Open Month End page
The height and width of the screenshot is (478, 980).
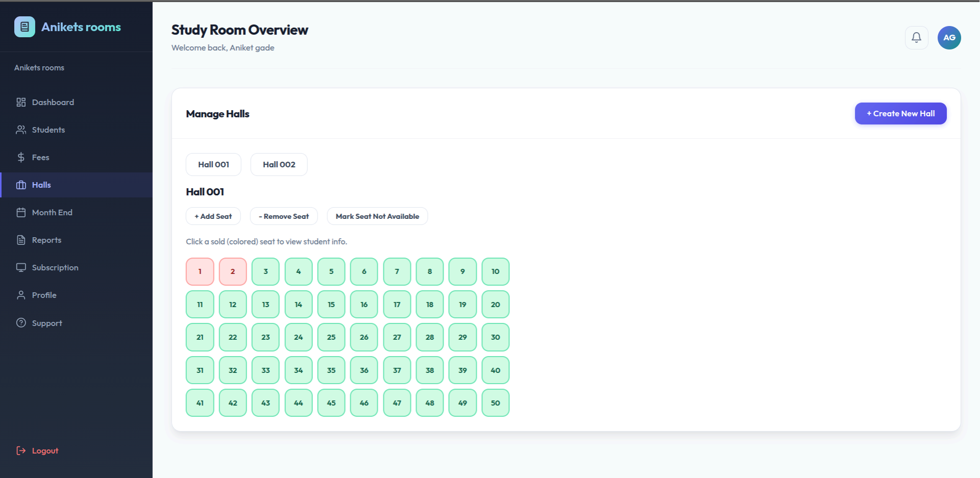[x=76, y=212]
